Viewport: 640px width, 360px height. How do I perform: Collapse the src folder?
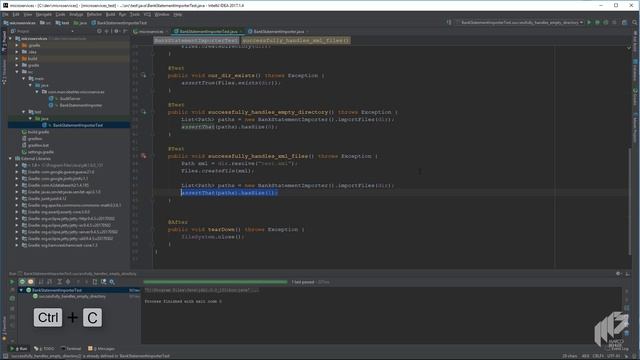pos(17,72)
